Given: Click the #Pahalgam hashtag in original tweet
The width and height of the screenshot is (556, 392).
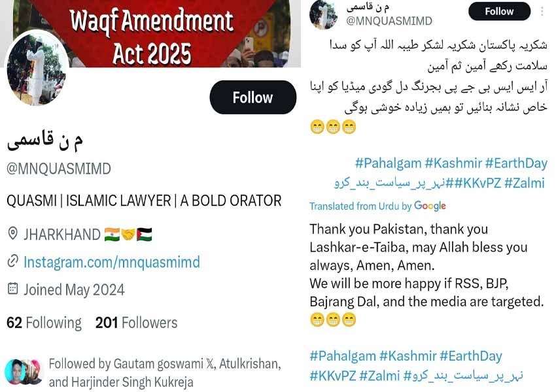Looking at the screenshot, I should [x=388, y=163].
